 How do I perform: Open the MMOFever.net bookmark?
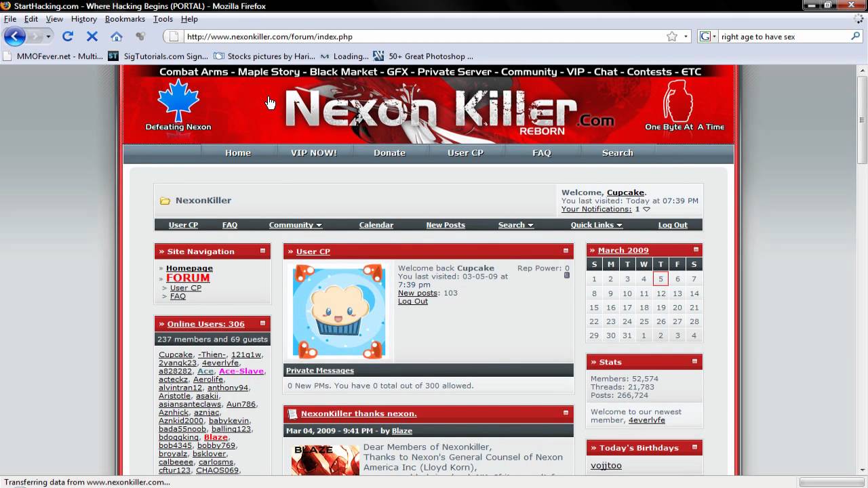click(x=54, y=56)
